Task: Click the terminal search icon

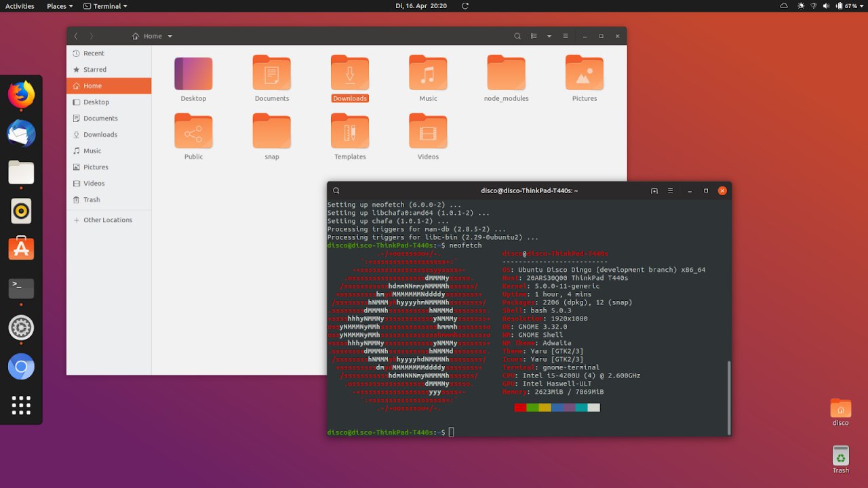Action: point(336,191)
